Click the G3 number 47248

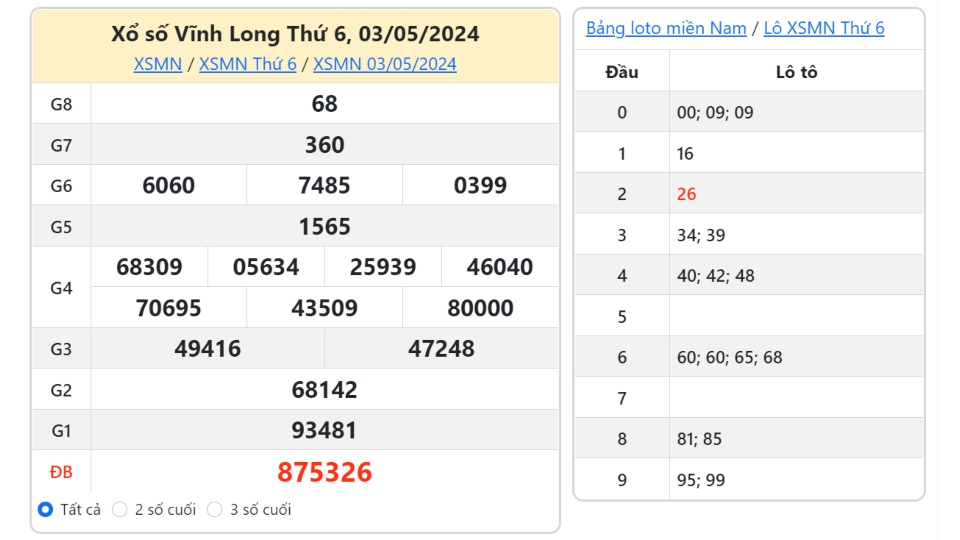441,349
